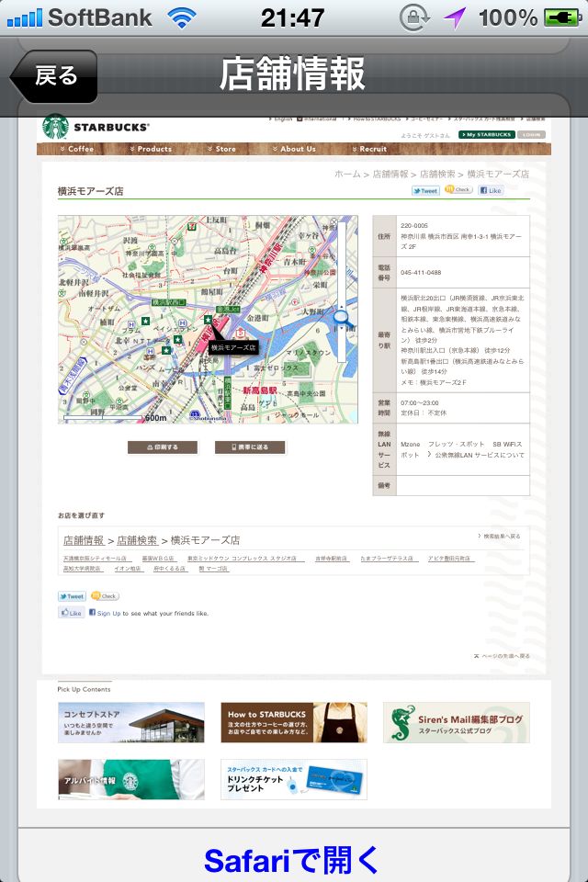Expand the Products navigation menu
Viewport: 588px width, 882px height.
pyautogui.click(x=152, y=149)
